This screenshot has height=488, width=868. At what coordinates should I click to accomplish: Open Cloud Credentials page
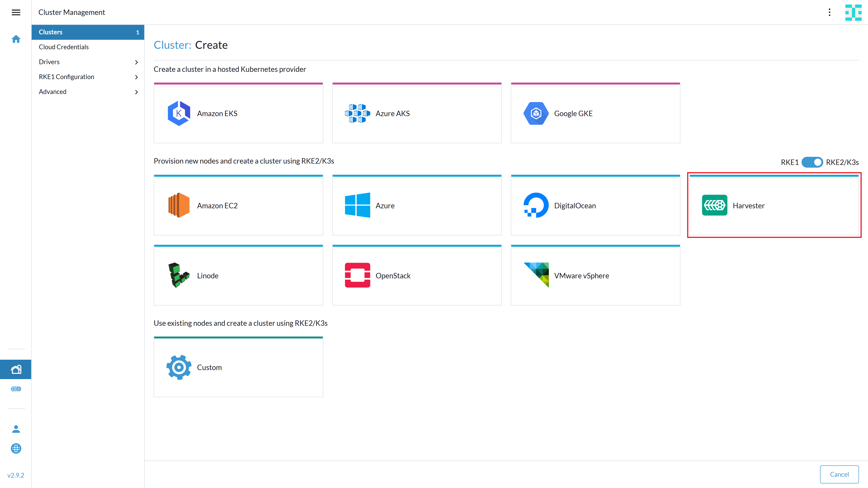click(64, 47)
